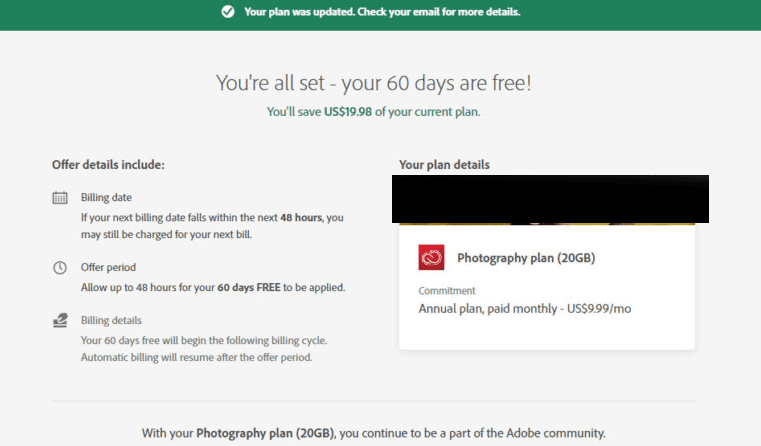Click the Photography plan (20GB) title in card
The image size is (761, 446).
coord(526,258)
